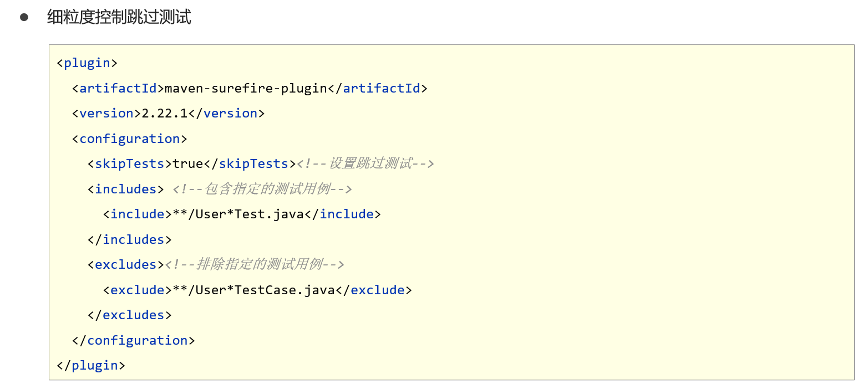Screen dimensions: 868x384
Task: Click the opening <includes> tag
Action: [126, 189]
